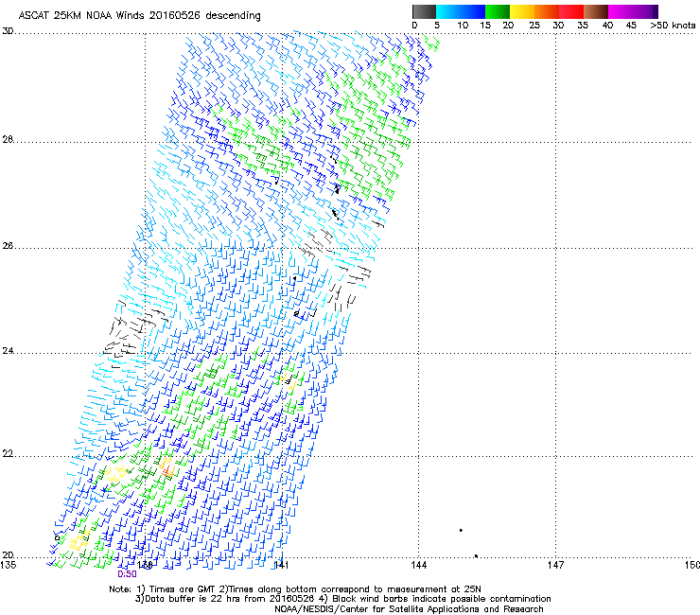Click the yellow 20-25 knots legend swatch

click(x=522, y=11)
